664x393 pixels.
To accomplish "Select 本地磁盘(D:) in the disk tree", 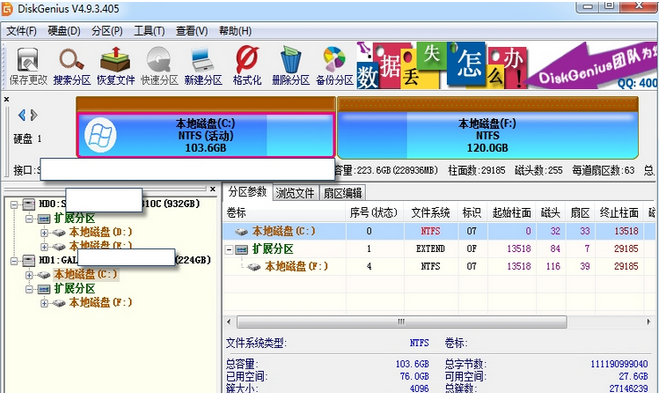I will click(x=100, y=232).
